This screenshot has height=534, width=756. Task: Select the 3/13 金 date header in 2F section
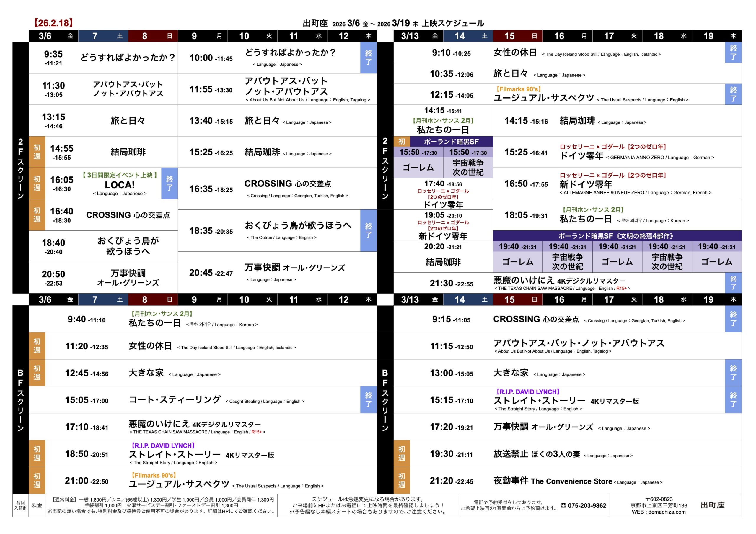coord(418,36)
